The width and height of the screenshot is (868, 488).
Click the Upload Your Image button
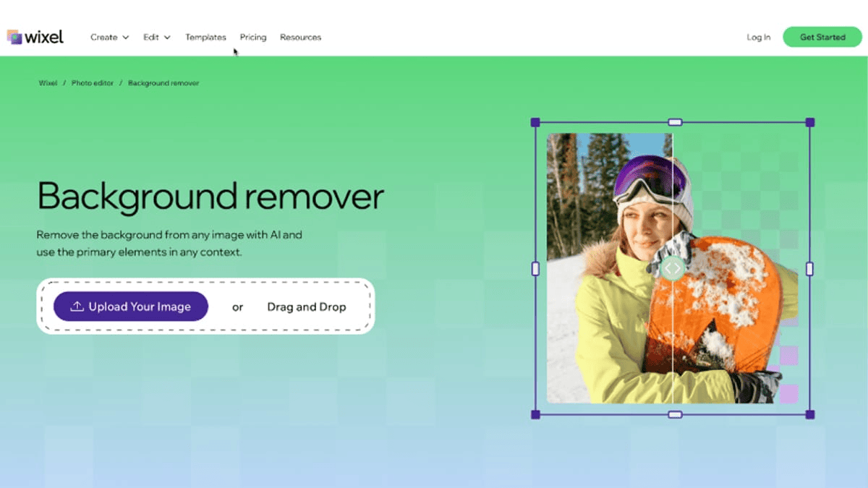coord(130,306)
